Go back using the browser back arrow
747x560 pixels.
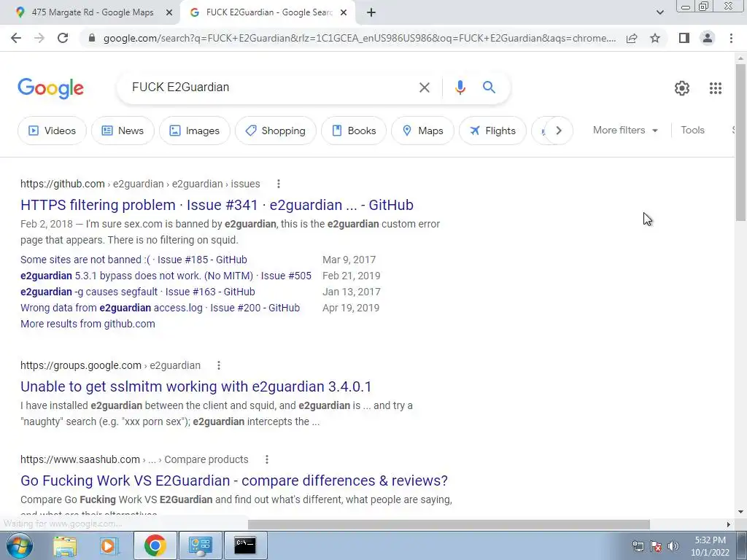(16, 38)
